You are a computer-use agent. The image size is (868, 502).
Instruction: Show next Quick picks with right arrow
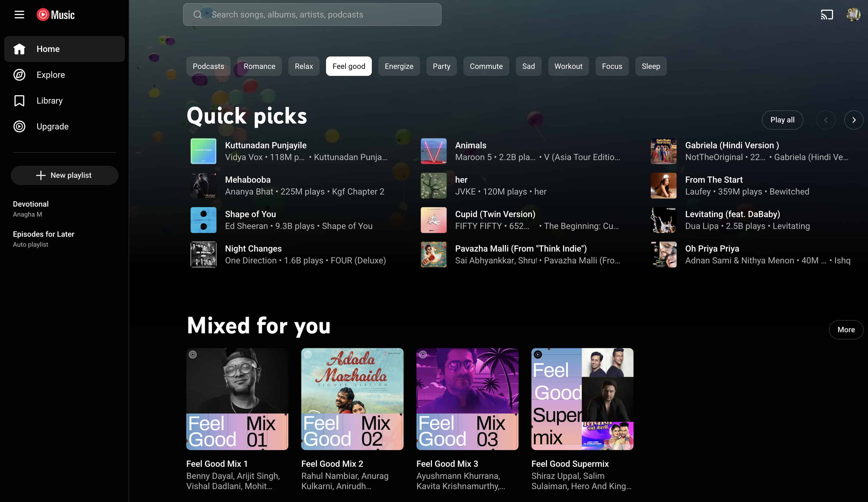(853, 120)
